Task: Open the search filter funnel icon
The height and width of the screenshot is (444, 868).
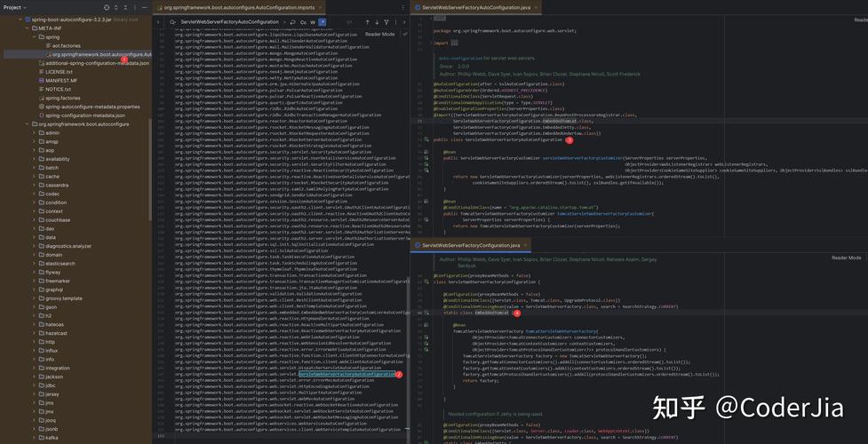Action: click(x=386, y=22)
